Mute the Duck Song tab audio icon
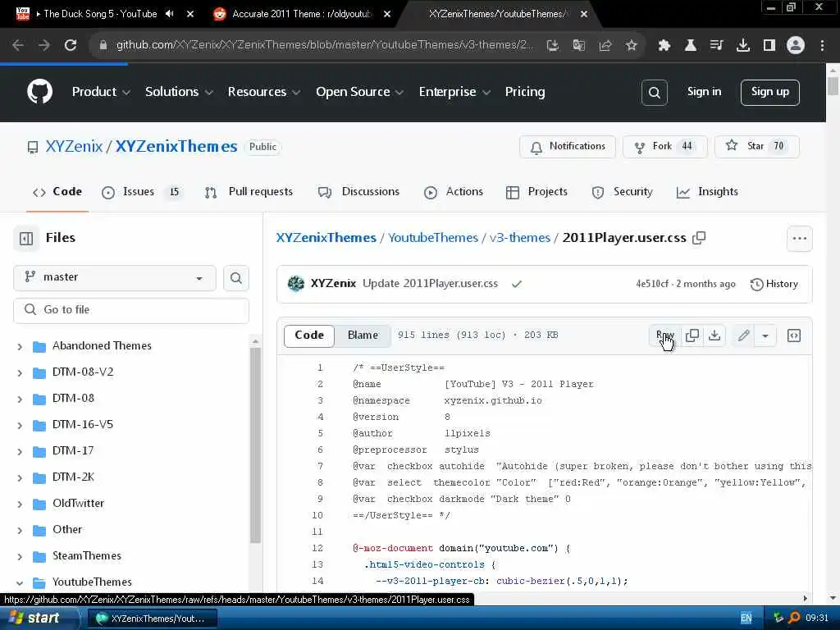840x630 pixels. click(x=170, y=14)
